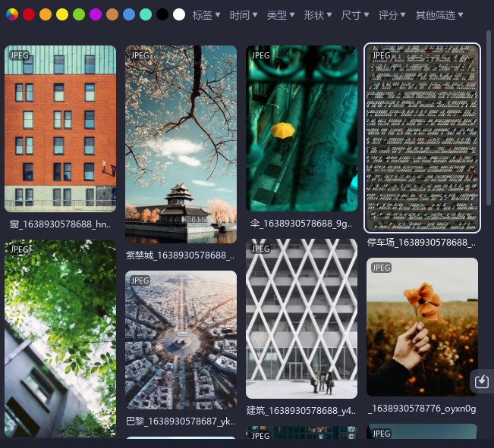This screenshot has height=448, width=494.
Task: Select the rainbow all-colors filter
Action: [x=12, y=14]
